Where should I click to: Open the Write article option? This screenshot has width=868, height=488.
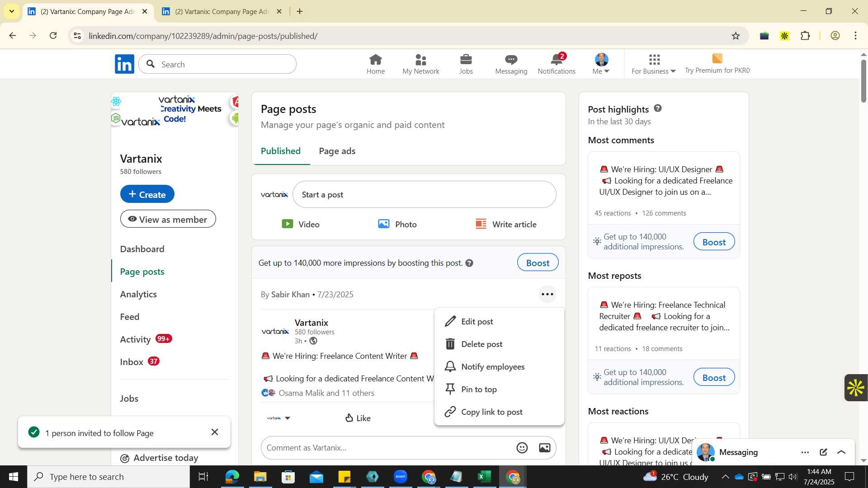pos(506,224)
